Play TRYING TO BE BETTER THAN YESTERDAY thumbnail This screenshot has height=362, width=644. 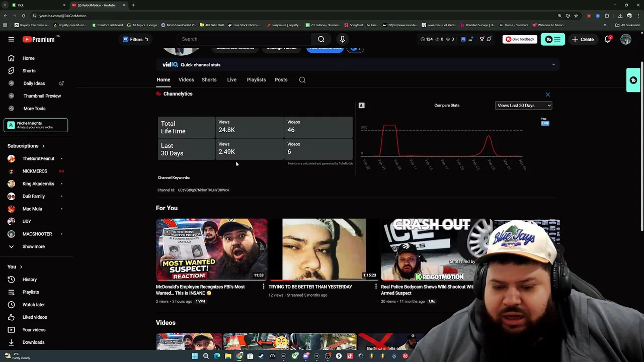click(x=324, y=249)
